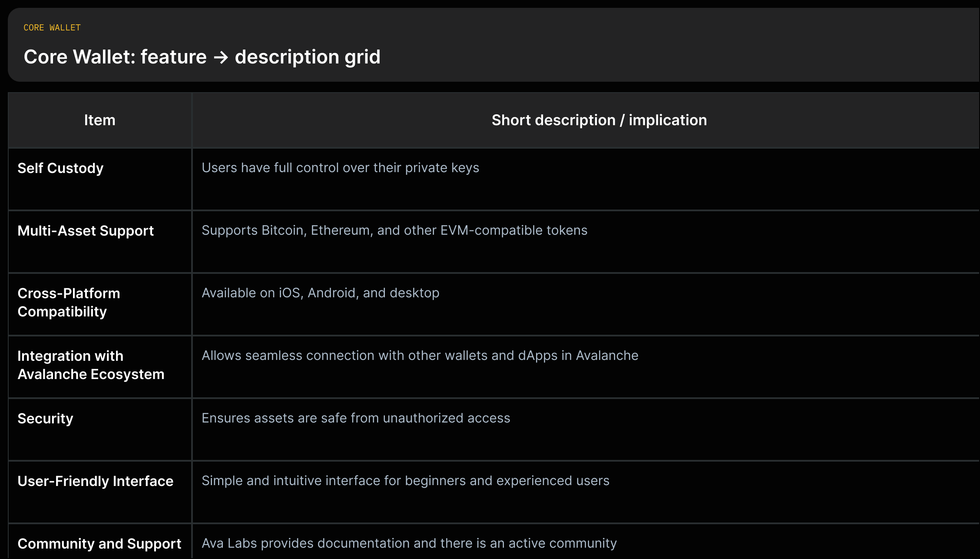Screen dimensions: 980x559
Task: Click the 'Allows seamless connection with other wallets' description
Action: (x=420, y=356)
